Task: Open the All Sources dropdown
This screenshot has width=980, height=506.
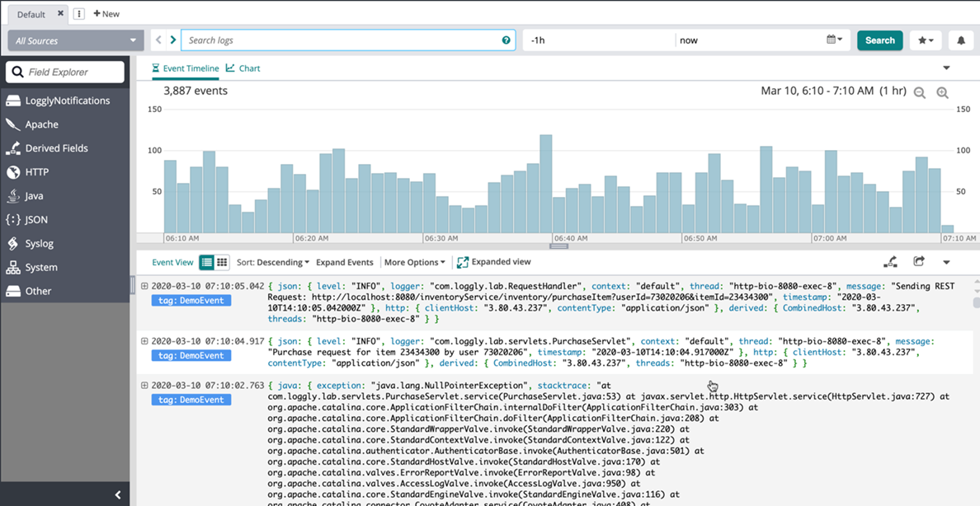Action: click(x=76, y=40)
